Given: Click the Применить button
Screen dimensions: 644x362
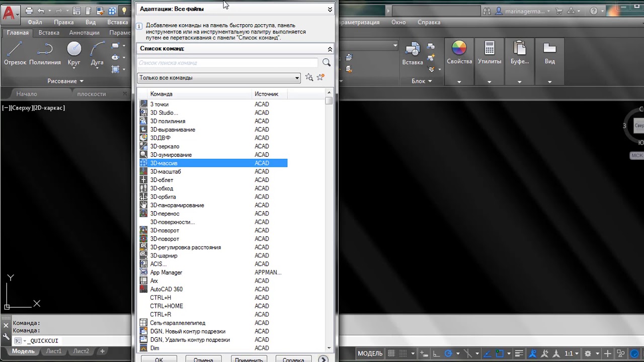Looking at the screenshot, I should (x=249, y=359).
